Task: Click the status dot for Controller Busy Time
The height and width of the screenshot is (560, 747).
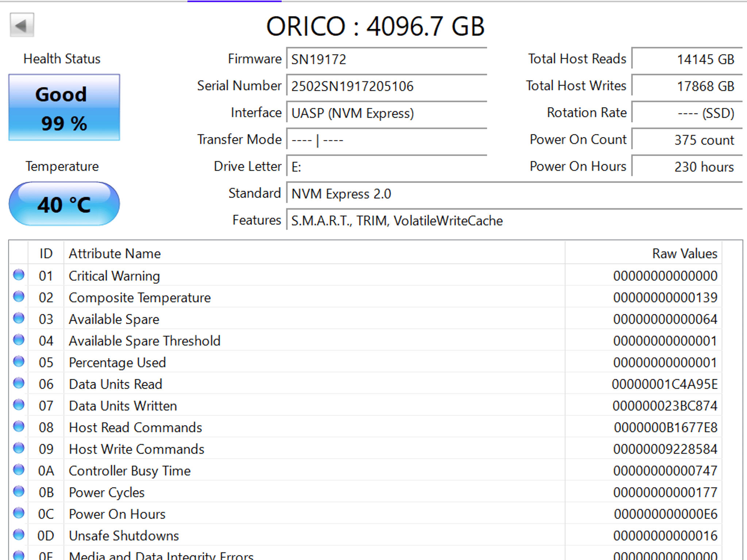Action: 19,470
